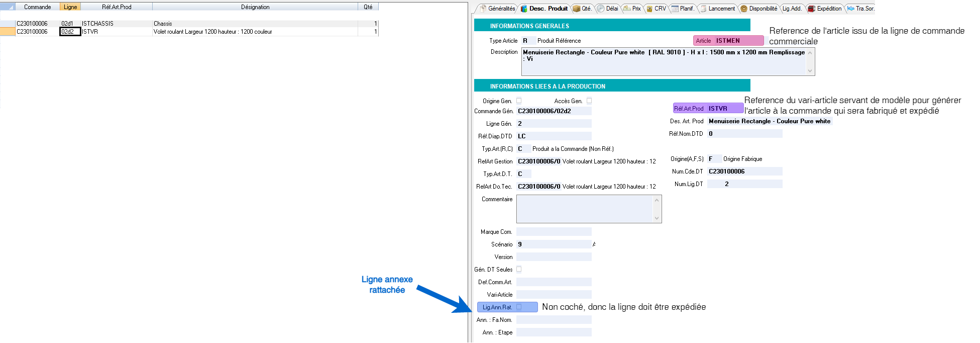The image size is (980, 343).
Task: Click the grid select-all corner header
Action: pyautogui.click(x=8, y=7)
